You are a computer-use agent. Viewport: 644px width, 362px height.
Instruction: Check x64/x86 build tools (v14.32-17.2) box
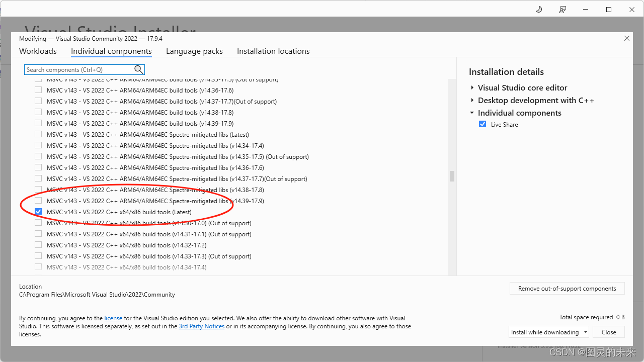(x=38, y=245)
